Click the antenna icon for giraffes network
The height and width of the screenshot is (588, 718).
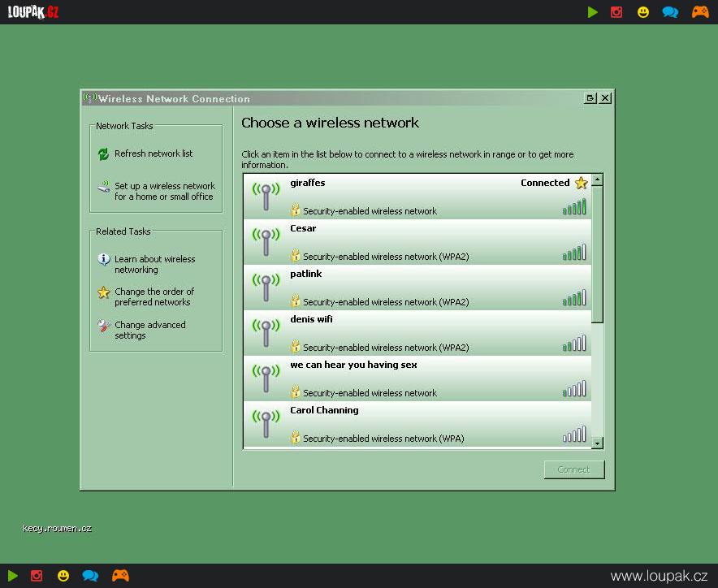pyautogui.click(x=266, y=197)
